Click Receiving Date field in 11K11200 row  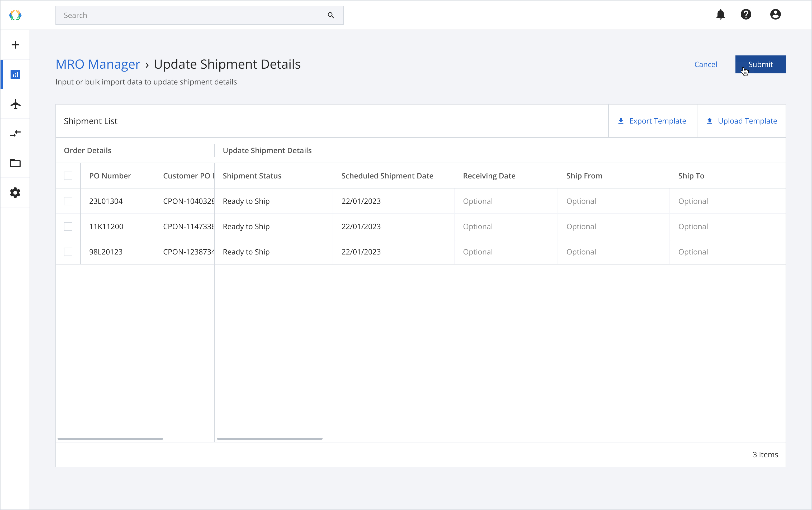coord(506,226)
